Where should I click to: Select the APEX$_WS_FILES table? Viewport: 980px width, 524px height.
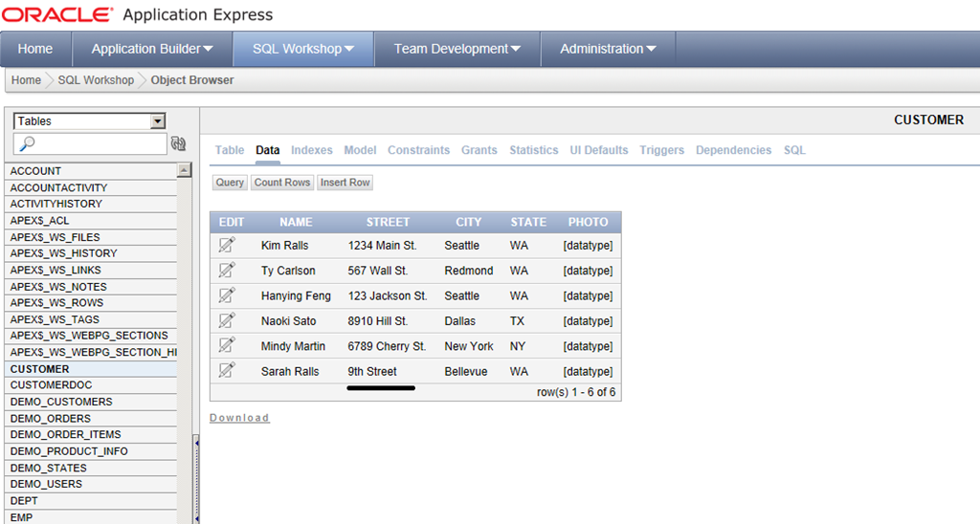click(91, 237)
